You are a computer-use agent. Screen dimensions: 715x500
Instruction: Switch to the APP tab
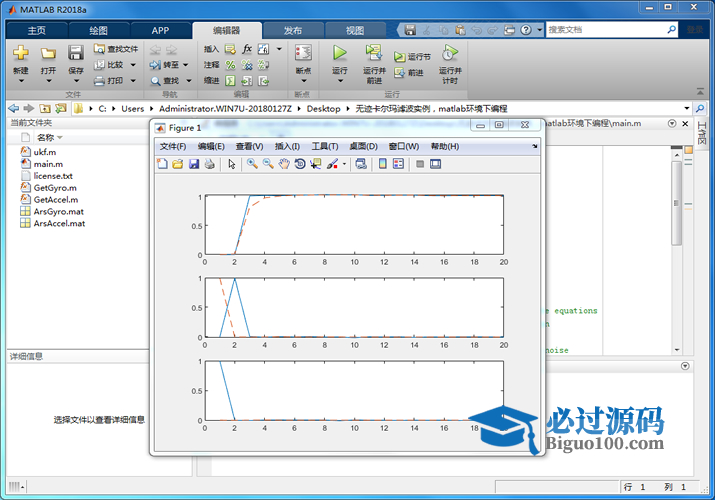tap(160, 31)
